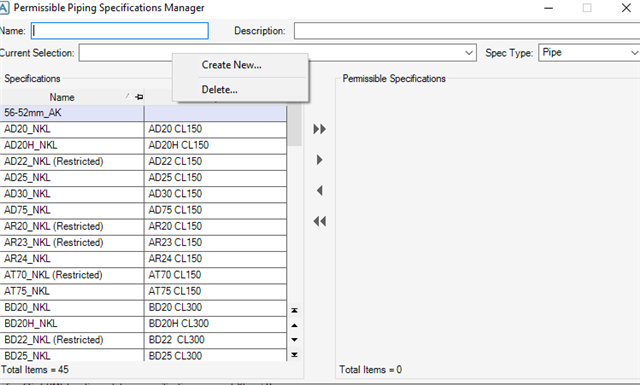Click the app icon in the title bar
Viewport: 640px width, 385px height.
point(4,8)
